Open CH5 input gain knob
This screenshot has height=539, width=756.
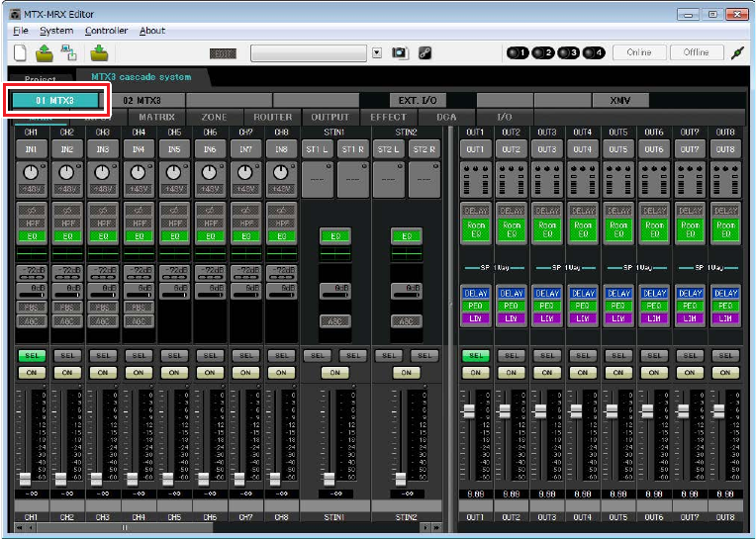tap(173, 172)
